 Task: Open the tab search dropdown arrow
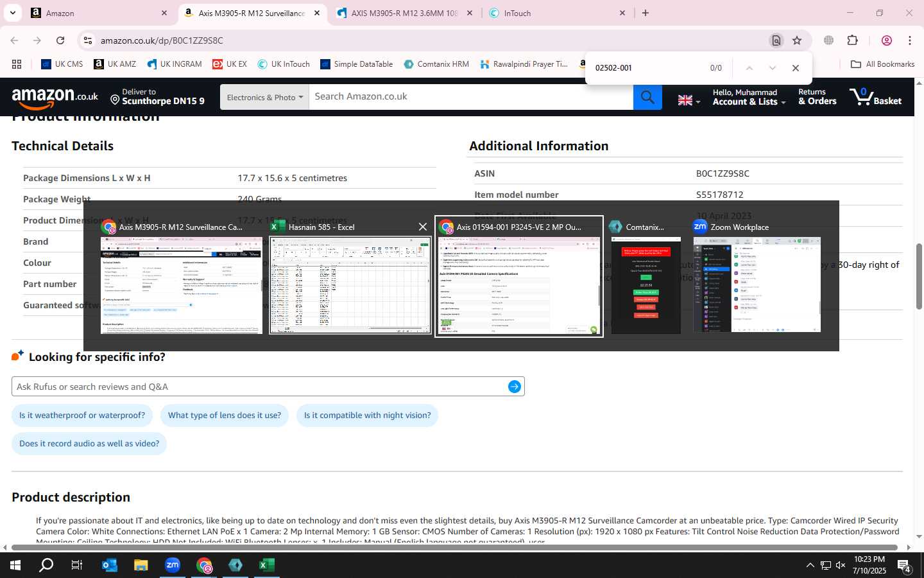[x=12, y=13]
